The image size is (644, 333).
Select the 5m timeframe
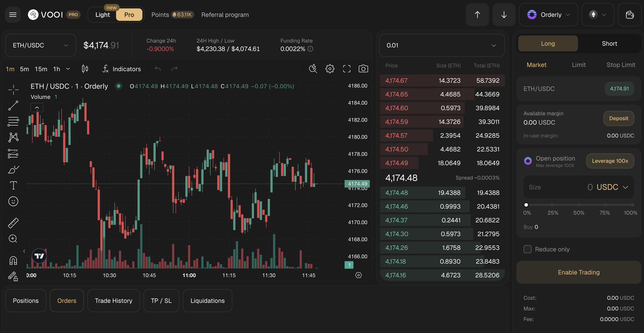coord(24,69)
